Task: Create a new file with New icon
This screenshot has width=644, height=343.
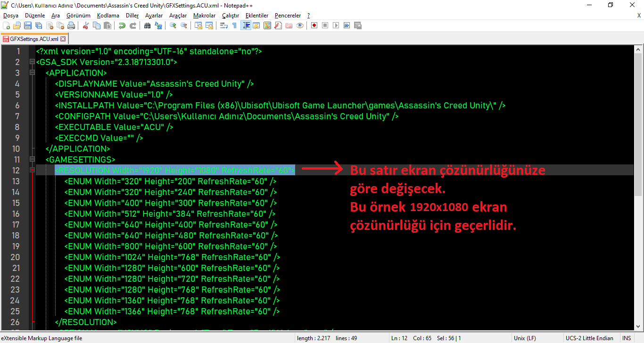Action: pos(7,25)
